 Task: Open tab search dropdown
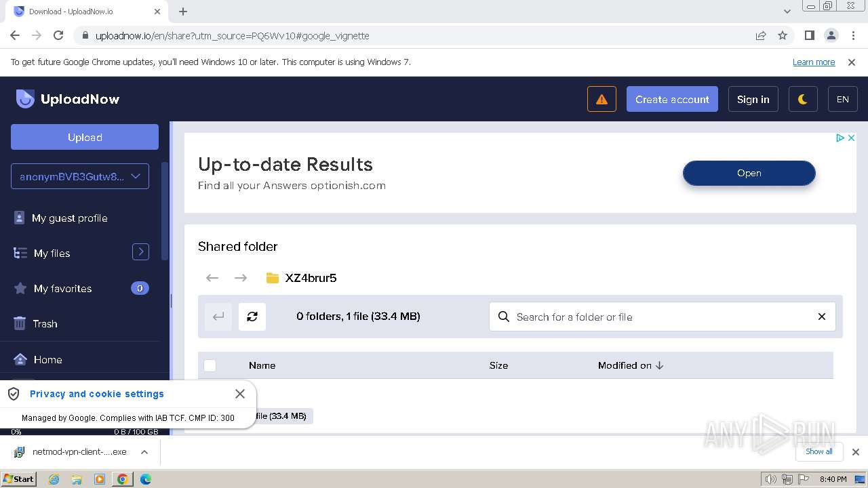787,12
